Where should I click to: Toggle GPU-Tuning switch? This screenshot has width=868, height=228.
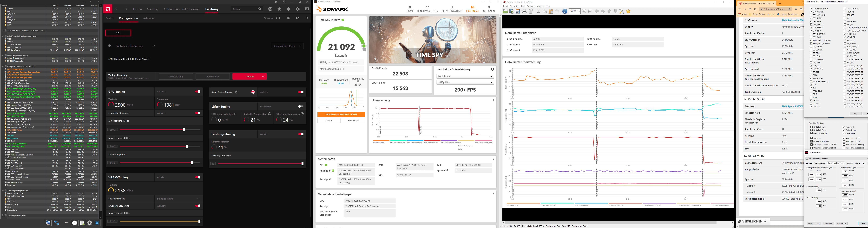click(x=198, y=92)
